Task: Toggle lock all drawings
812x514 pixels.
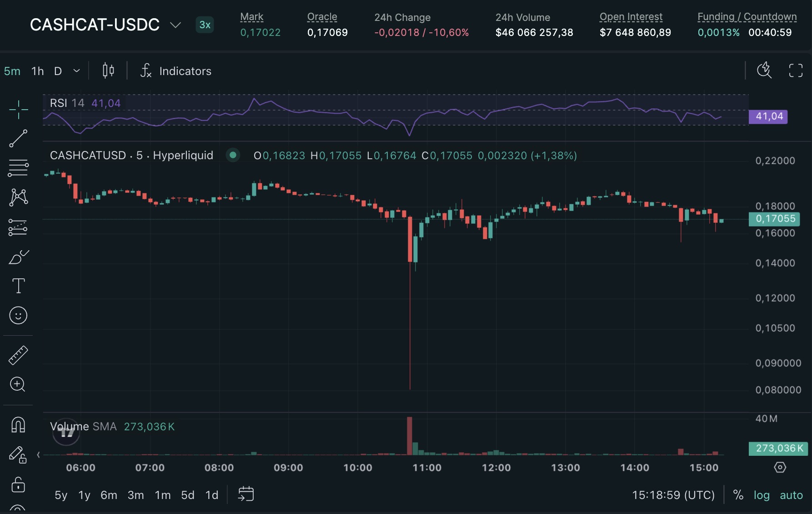Action: pos(18,484)
